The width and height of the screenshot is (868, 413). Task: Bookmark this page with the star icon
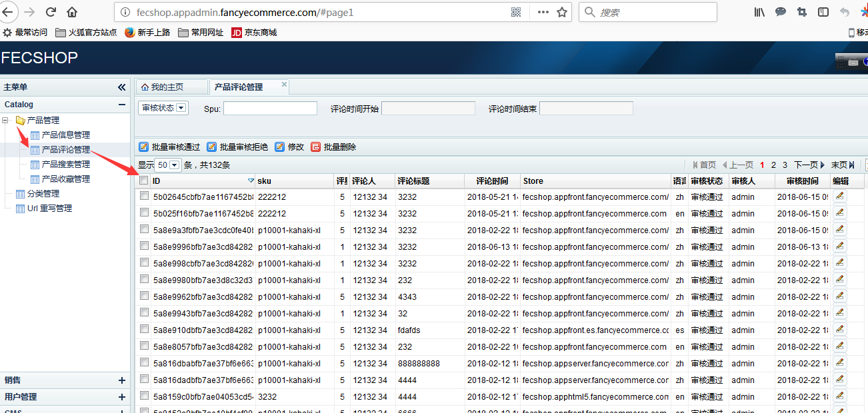[x=562, y=12]
